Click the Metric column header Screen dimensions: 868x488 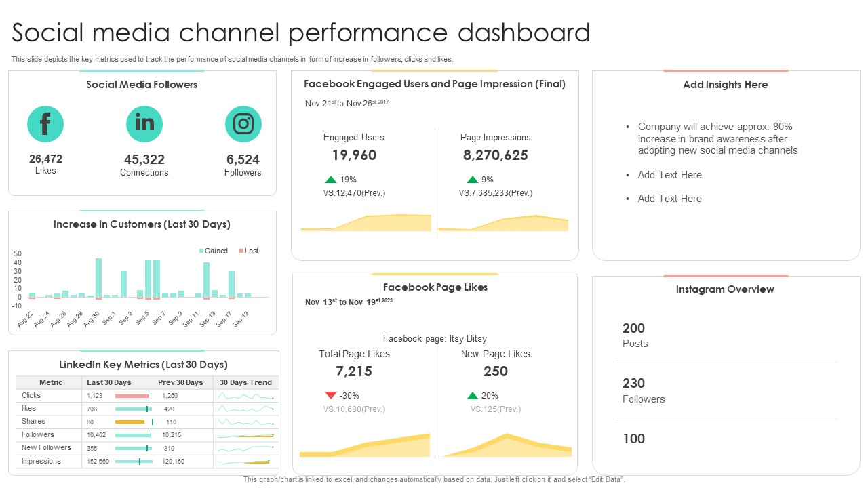[x=51, y=382]
